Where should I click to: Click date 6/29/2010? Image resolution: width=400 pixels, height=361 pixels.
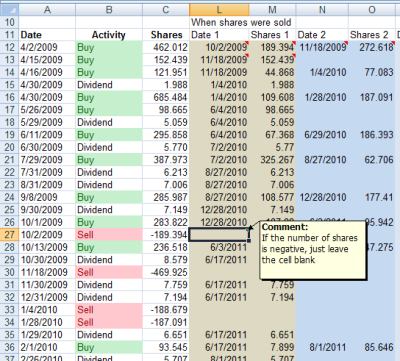click(322, 135)
